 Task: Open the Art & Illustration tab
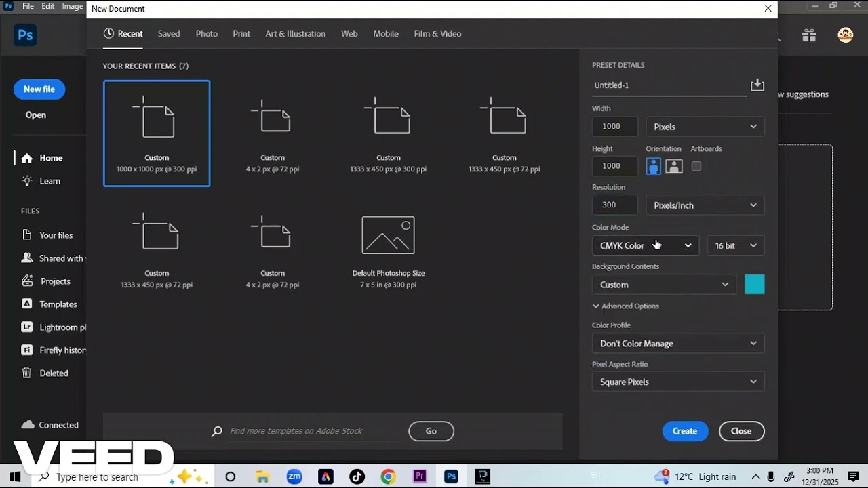click(x=296, y=34)
